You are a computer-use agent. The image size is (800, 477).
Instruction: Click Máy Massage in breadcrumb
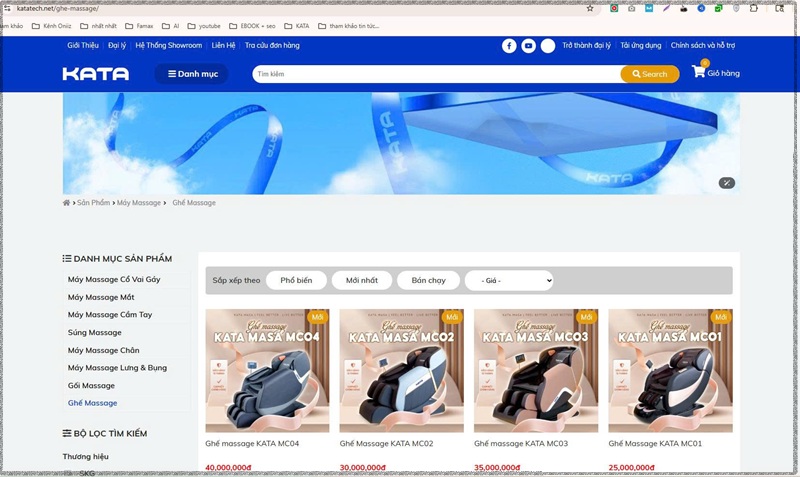(x=139, y=203)
